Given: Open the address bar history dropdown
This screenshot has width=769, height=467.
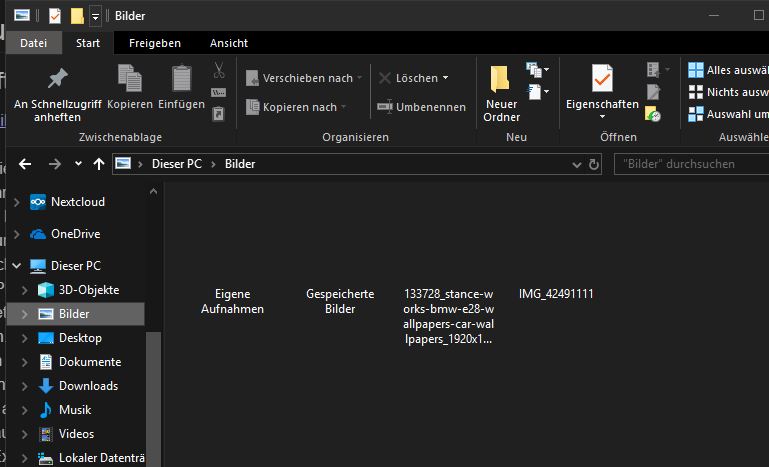Looking at the screenshot, I should click(577, 164).
